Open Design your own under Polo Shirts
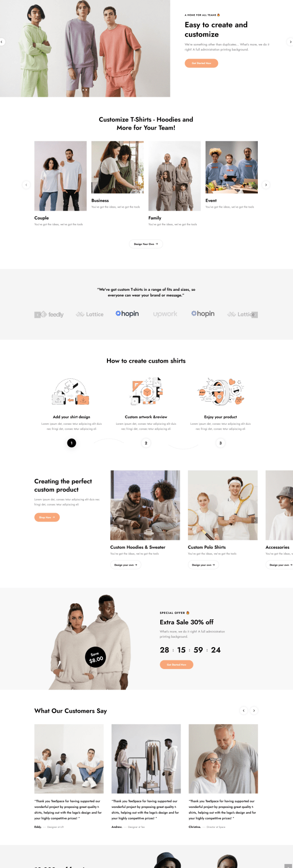The height and width of the screenshot is (868, 293). 203,565
